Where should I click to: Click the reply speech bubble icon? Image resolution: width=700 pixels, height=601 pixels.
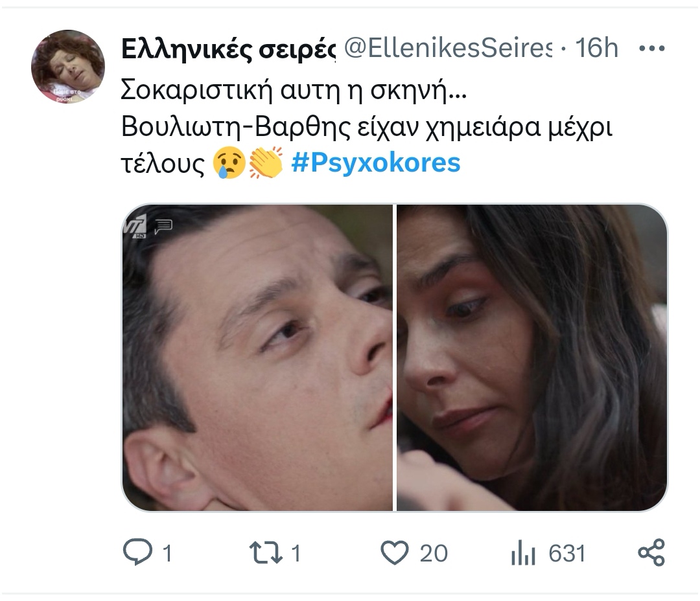[x=138, y=552]
